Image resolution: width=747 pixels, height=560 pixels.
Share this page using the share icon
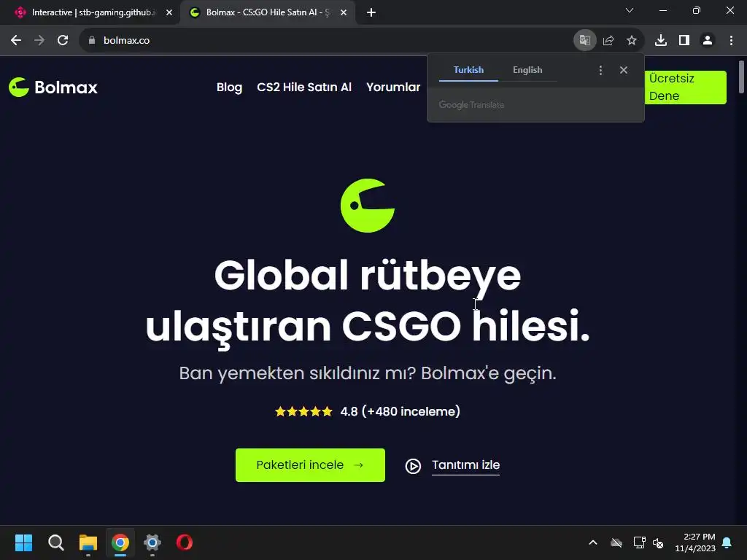click(x=608, y=41)
